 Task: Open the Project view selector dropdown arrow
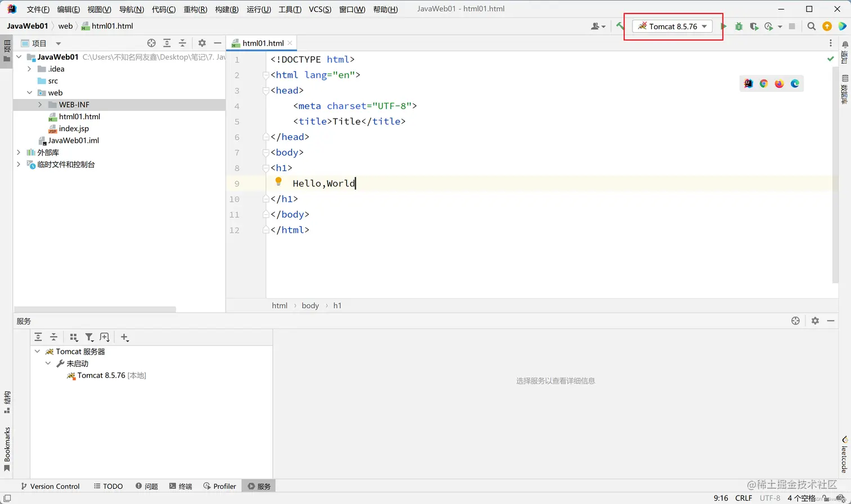(58, 43)
